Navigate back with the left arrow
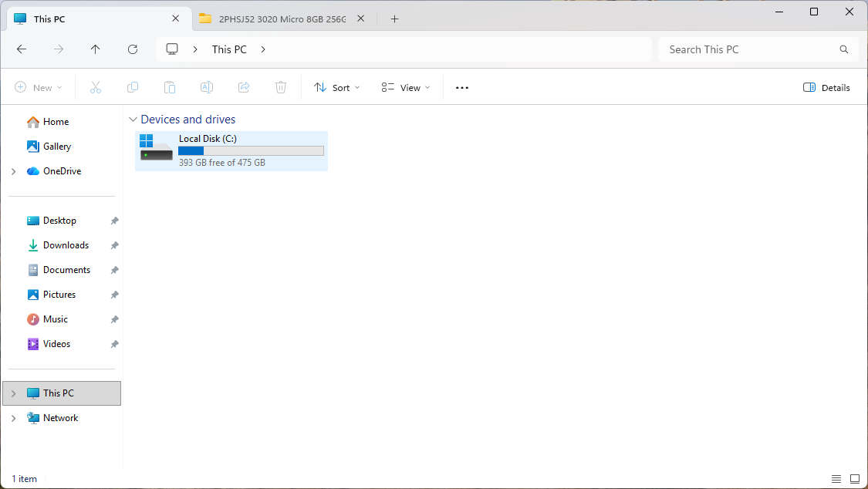The height and width of the screenshot is (489, 868). click(22, 49)
